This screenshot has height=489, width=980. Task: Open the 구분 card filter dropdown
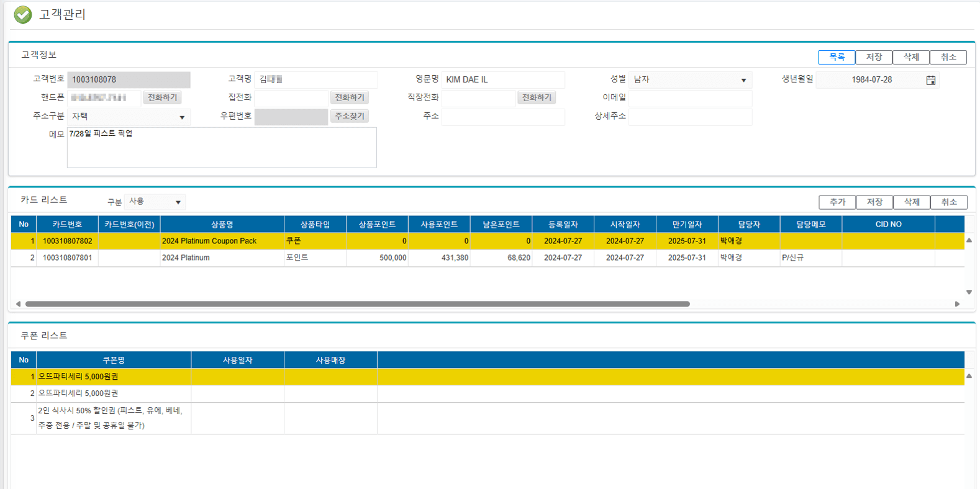178,202
